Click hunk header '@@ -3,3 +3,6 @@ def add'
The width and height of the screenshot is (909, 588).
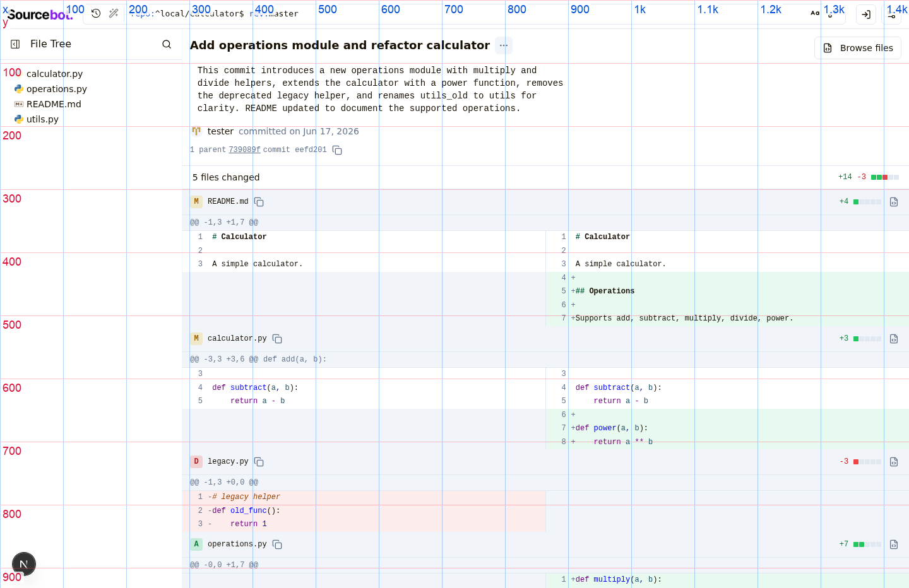click(258, 360)
